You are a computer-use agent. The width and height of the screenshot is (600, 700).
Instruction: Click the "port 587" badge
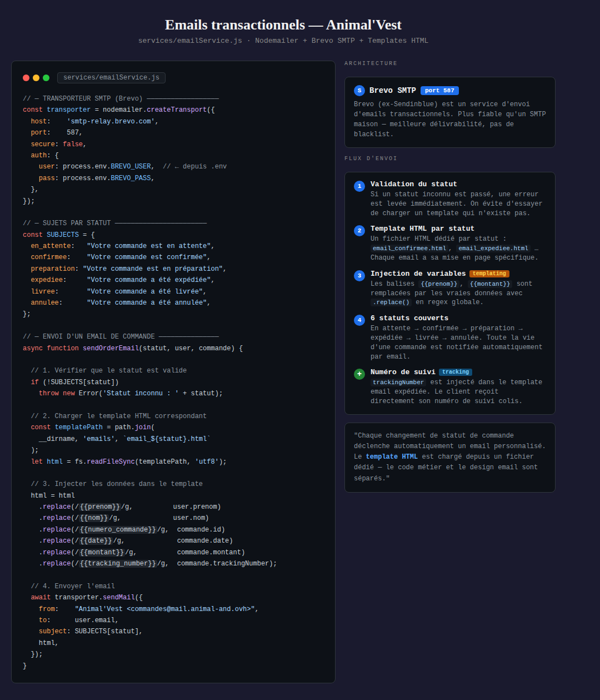click(439, 91)
